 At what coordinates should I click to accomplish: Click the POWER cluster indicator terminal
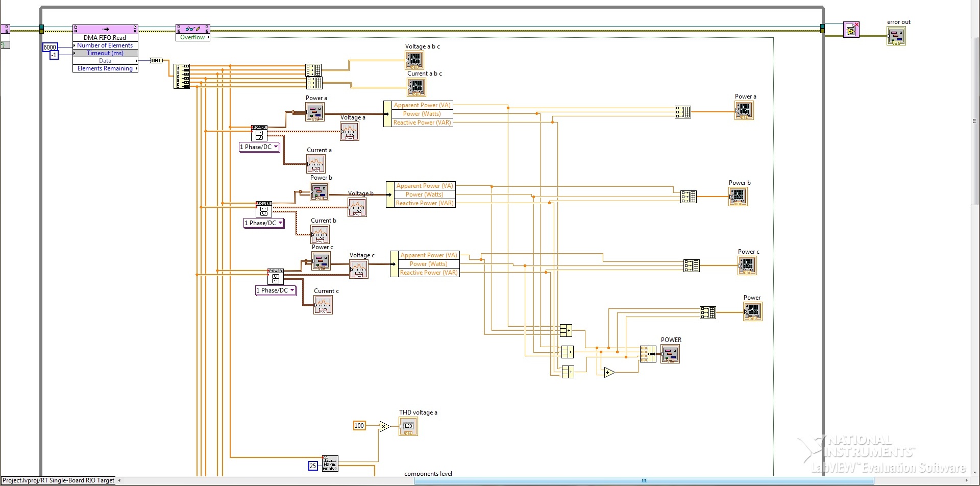tap(670, 354)
